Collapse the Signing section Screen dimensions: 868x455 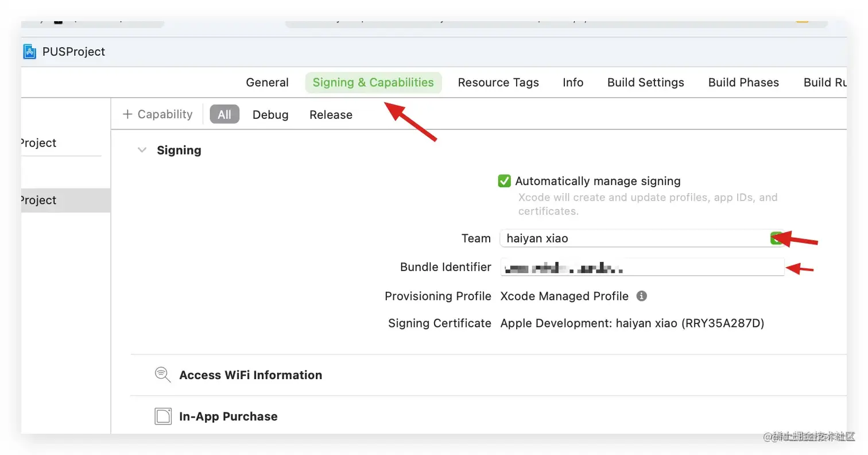coord(142,151)
